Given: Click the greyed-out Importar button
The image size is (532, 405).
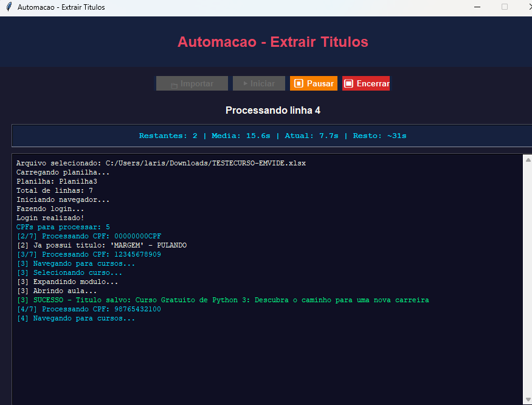Looking at the screenshot, I should click(192, 83).
